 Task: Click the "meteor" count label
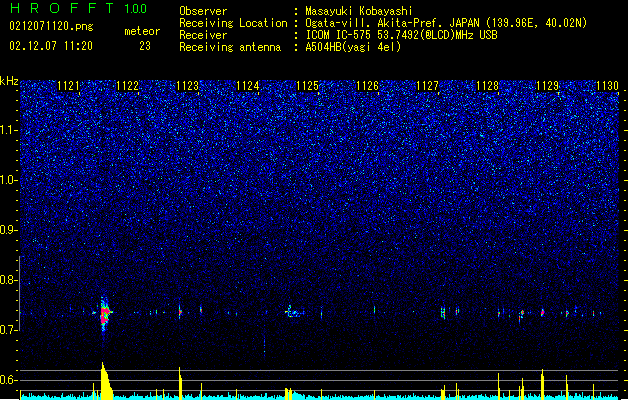click(x=142, y=31)
